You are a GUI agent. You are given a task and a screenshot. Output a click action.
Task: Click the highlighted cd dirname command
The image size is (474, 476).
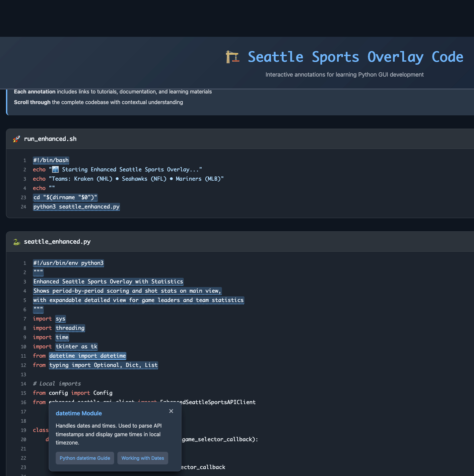(x=65, y=198)
